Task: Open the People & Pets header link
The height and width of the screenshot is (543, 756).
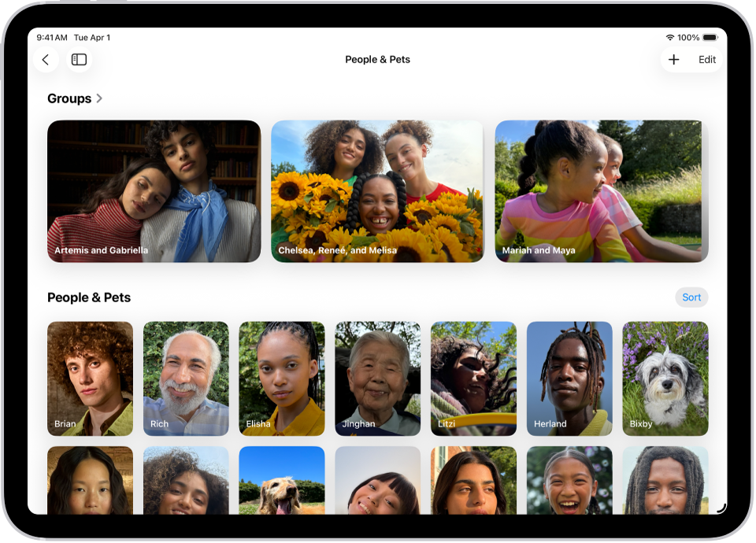Action: pyautogui.click(x=89, y=297)
